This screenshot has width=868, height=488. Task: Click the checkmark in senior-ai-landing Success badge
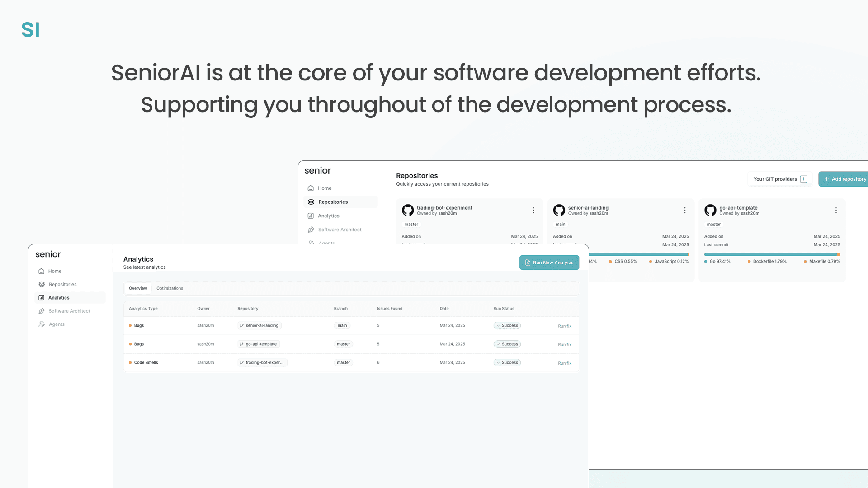(x=499, y=325)
